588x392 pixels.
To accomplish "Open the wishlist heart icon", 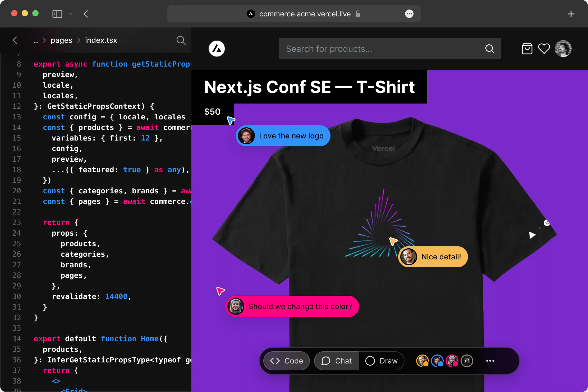I will coord(544,49).
